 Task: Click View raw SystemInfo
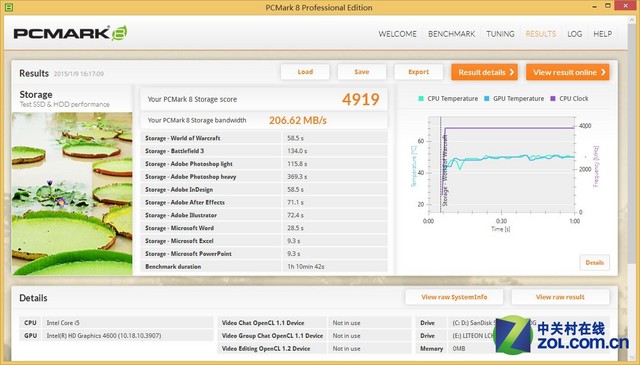[x=454, y=297]
